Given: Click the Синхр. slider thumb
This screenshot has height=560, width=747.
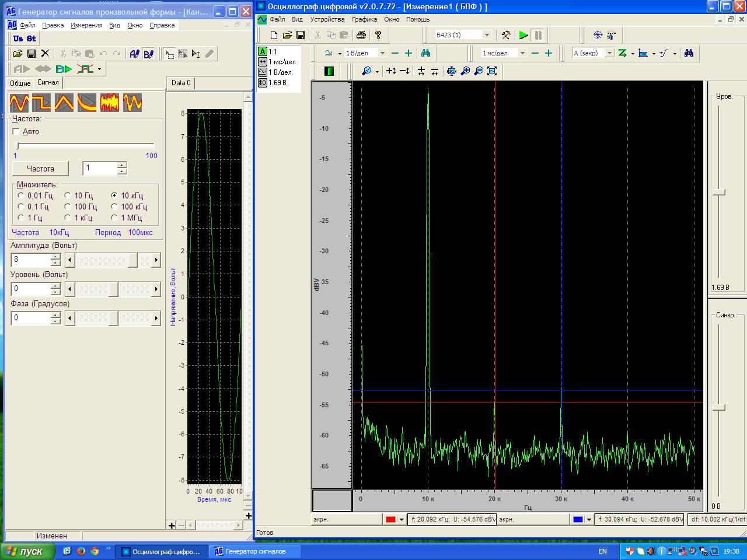Looking at the screenshot, I should (718, 407).
